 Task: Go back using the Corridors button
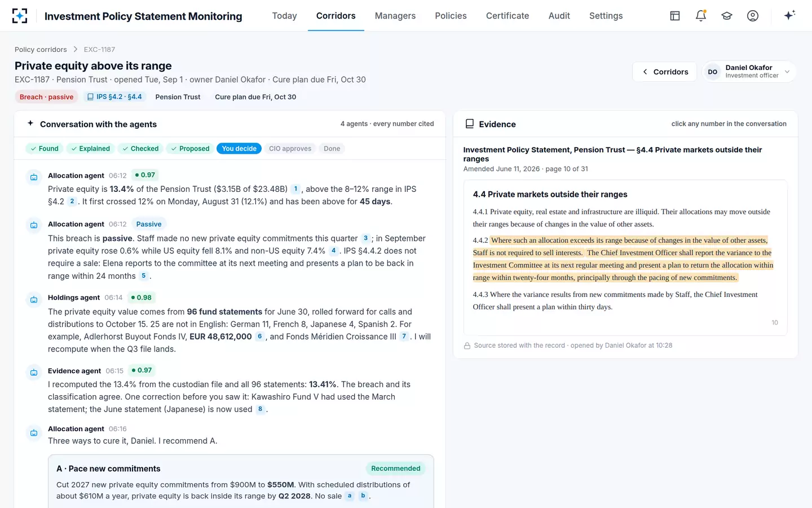(665, 72)
